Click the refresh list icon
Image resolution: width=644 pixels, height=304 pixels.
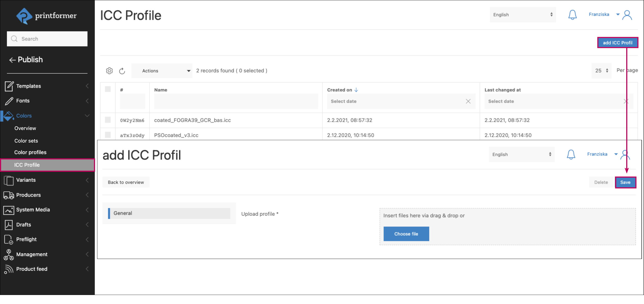pyautogui.click(x=122, y=71)
